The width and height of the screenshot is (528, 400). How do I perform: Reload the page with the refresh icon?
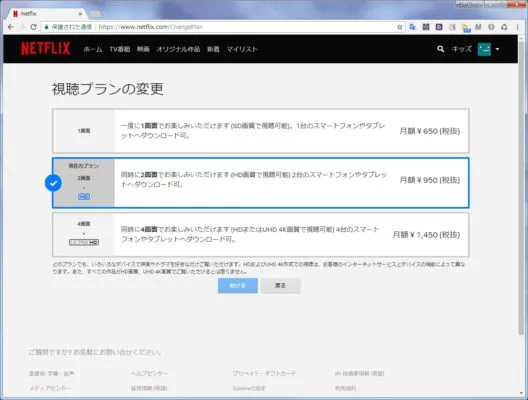point(33,27)
